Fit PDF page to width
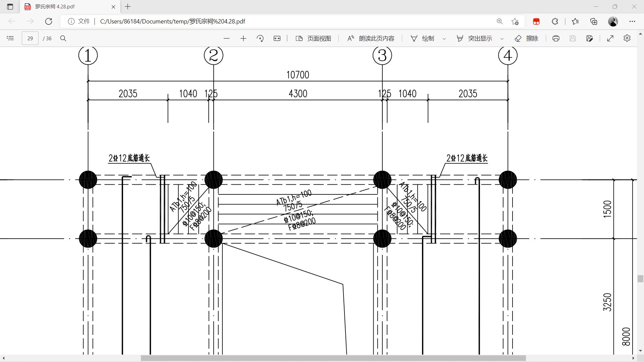This screenshot has height=362, width=644. [277, 38]
